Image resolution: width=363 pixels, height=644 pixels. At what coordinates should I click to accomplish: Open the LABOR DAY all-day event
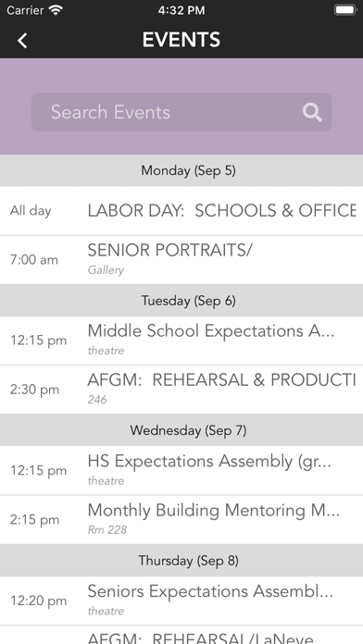point(181,211)
